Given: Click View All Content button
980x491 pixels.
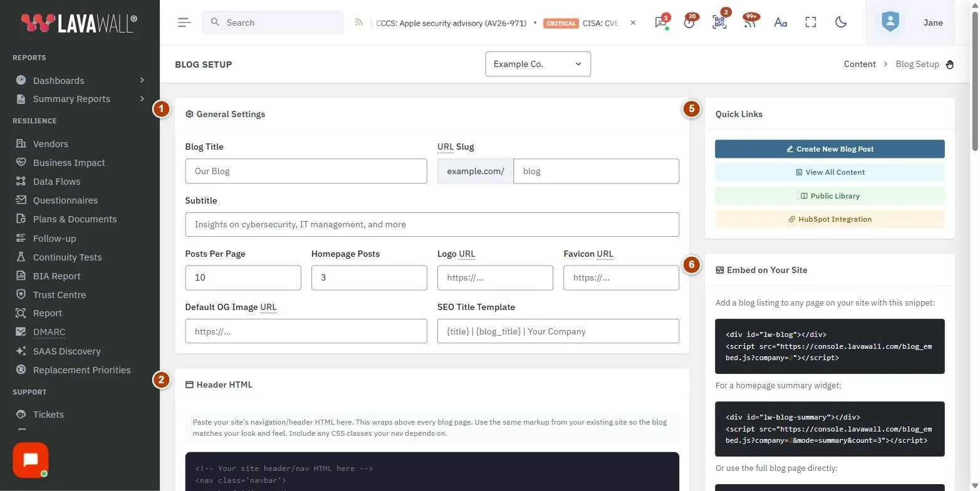Looking at the screenshot, I should pos(830,172).
